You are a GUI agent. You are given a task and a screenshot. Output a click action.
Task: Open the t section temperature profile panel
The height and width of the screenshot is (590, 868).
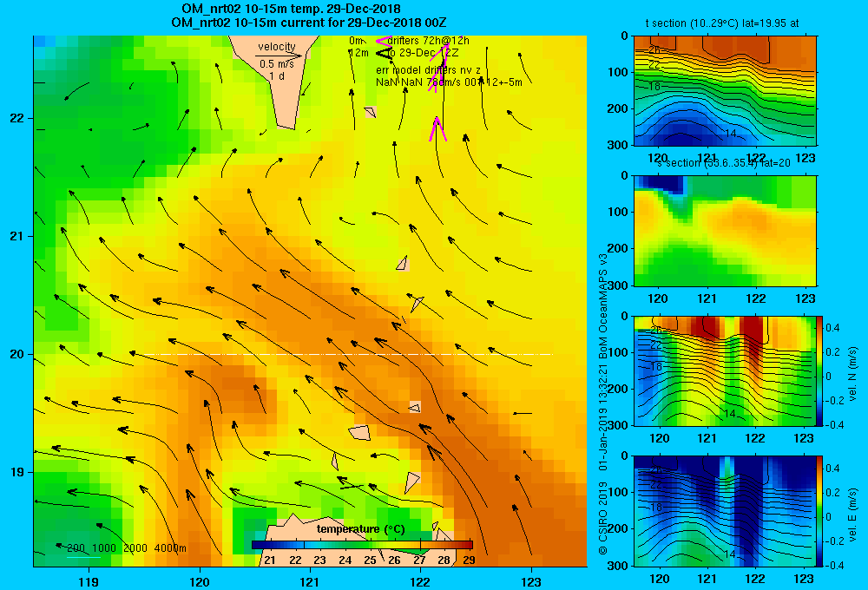coord(725,90)
